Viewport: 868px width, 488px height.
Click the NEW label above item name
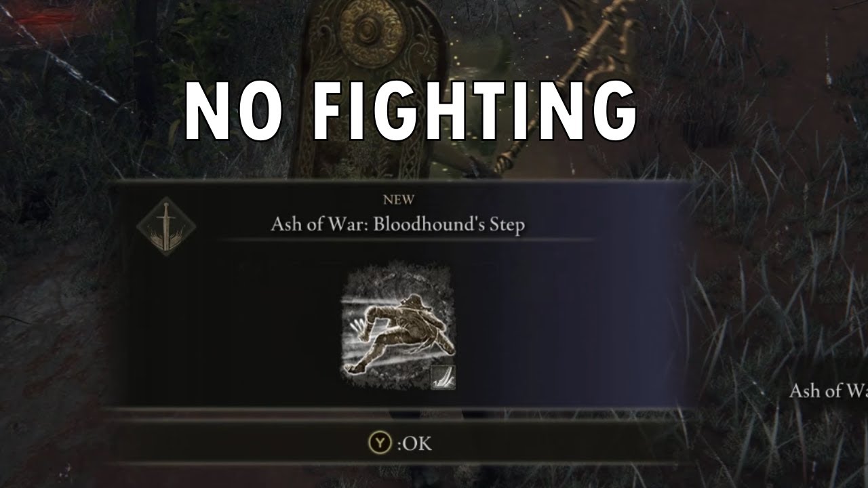(399, 200)
